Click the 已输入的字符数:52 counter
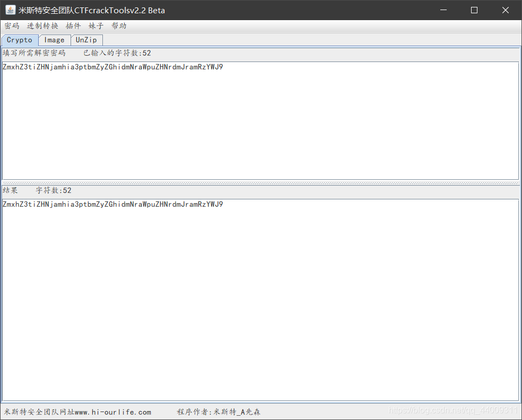 (117, 53)
